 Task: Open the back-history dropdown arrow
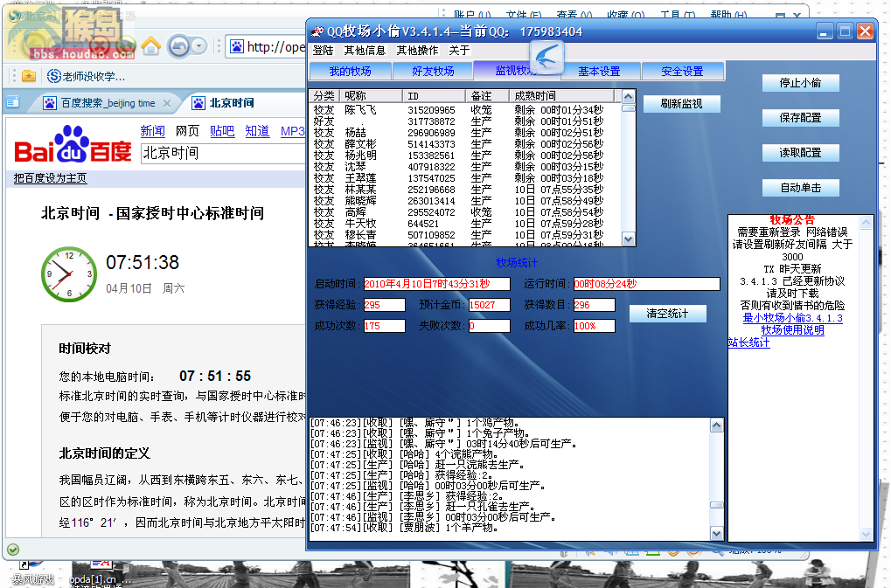(x=198, y=46)
